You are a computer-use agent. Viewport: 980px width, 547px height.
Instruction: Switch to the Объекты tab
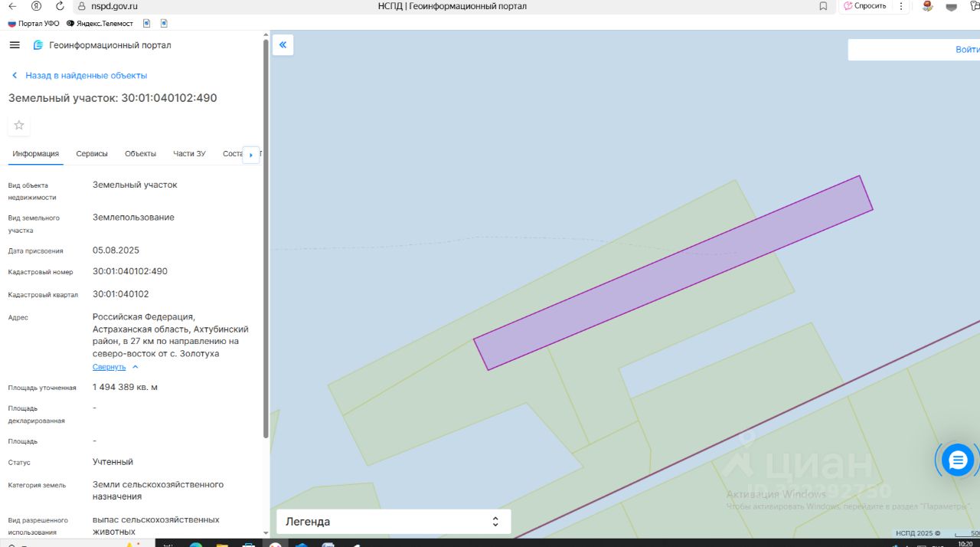pos(140,154)
